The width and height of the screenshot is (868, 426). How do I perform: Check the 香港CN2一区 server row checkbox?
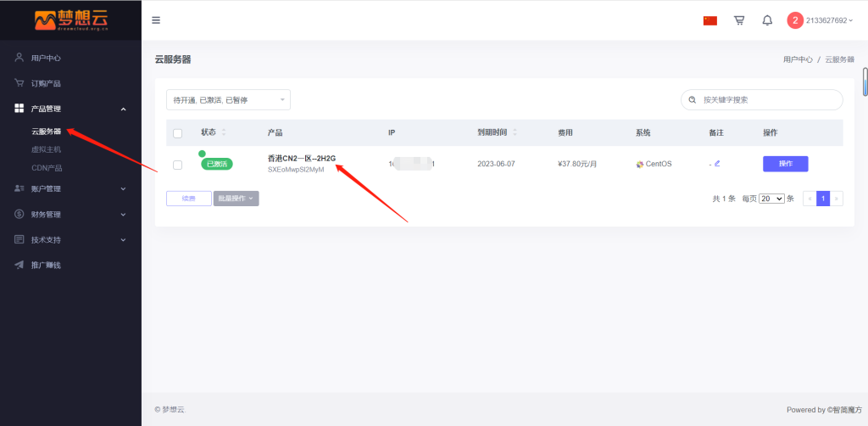[177, 164]
